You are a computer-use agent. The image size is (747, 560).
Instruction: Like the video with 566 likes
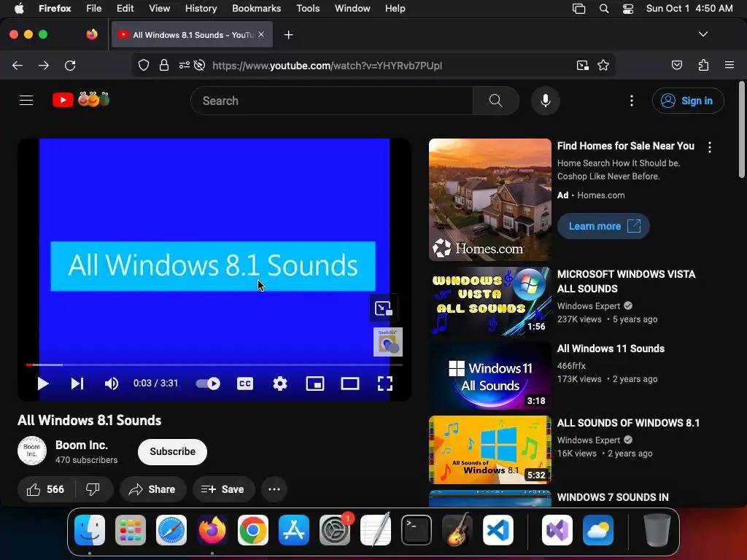(46, 489)
